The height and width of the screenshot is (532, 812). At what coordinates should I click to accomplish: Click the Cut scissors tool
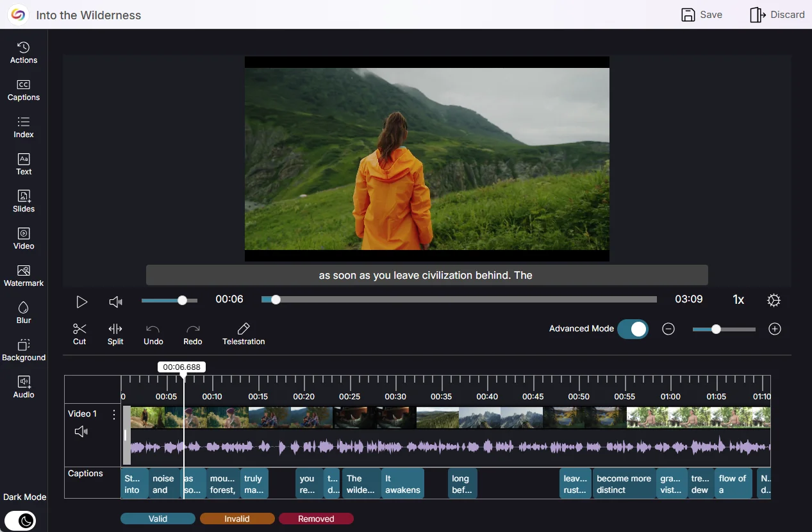(79, 334)
